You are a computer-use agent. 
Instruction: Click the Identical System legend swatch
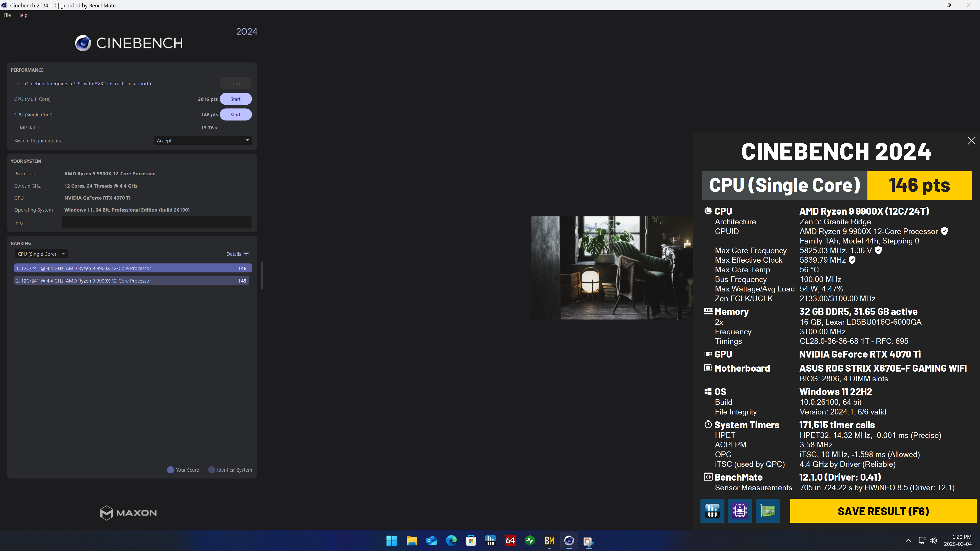click(x=212, y=470)
